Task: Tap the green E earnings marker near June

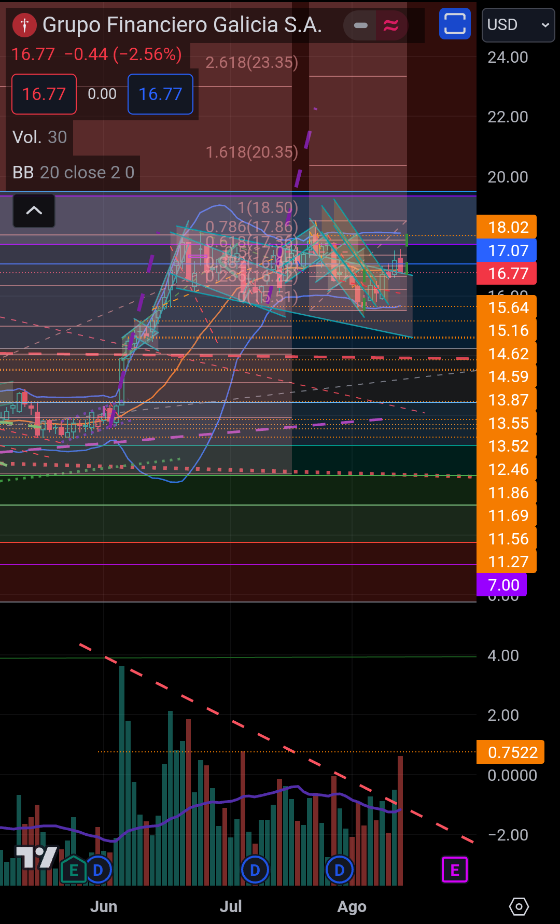Action: tap(74, 870)
